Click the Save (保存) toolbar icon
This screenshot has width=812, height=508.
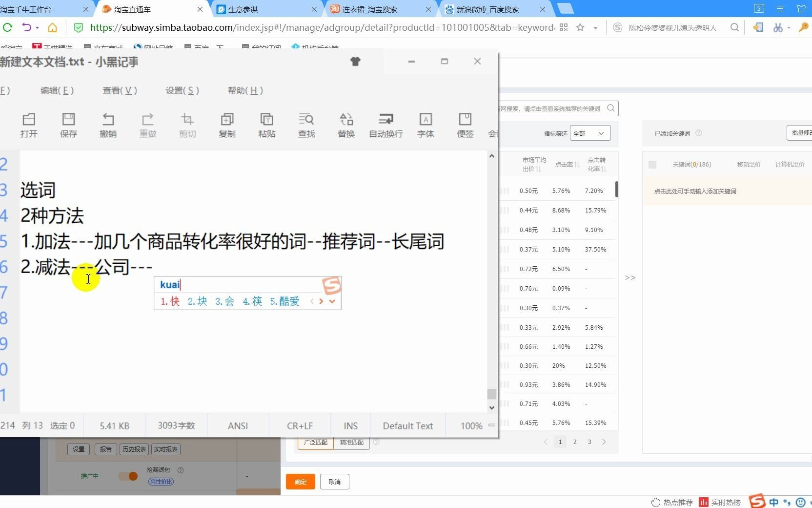68,125
